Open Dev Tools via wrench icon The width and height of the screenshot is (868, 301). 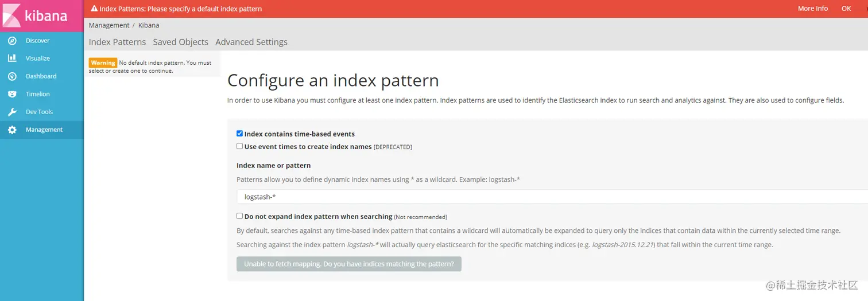pos(12,112)
